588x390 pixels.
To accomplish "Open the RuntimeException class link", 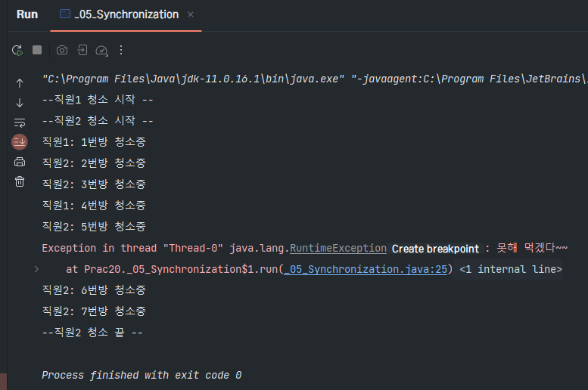I will pos(338,249).
